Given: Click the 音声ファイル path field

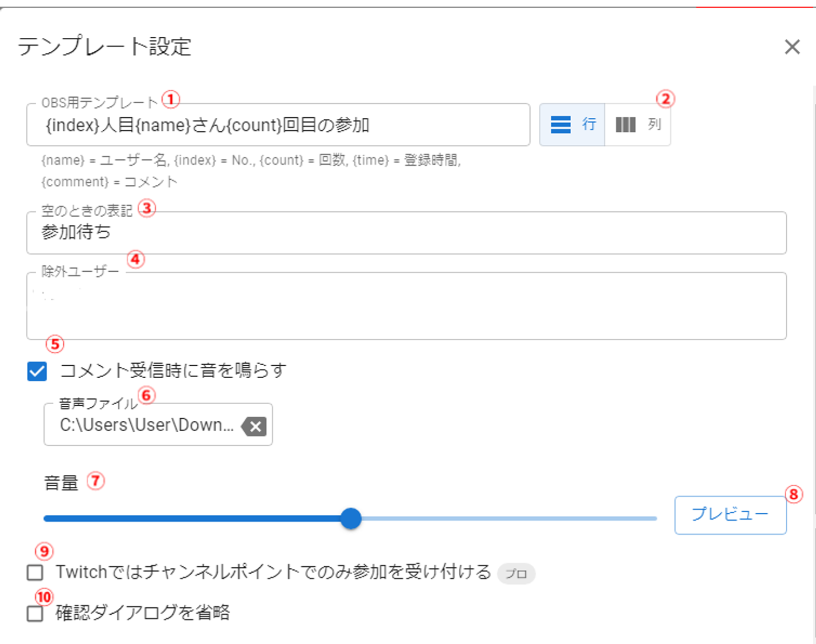Looking at the screenshot, I should pyautogui.click(x=146, y=426).
